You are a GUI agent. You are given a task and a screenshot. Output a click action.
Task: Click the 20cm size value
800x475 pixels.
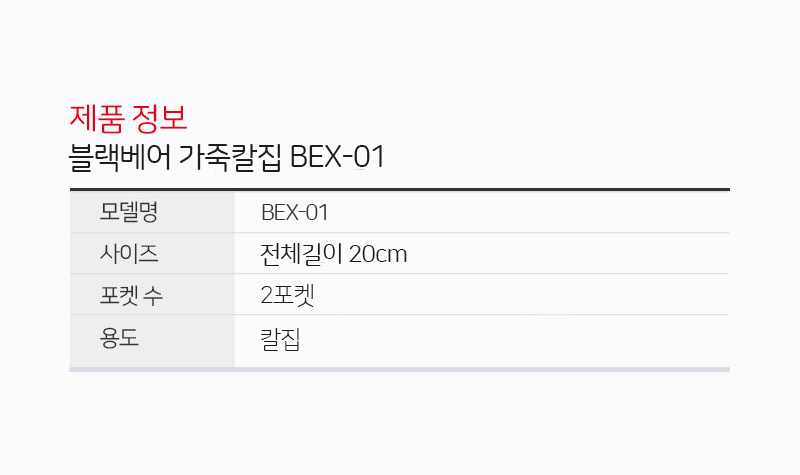coord(378,254)
